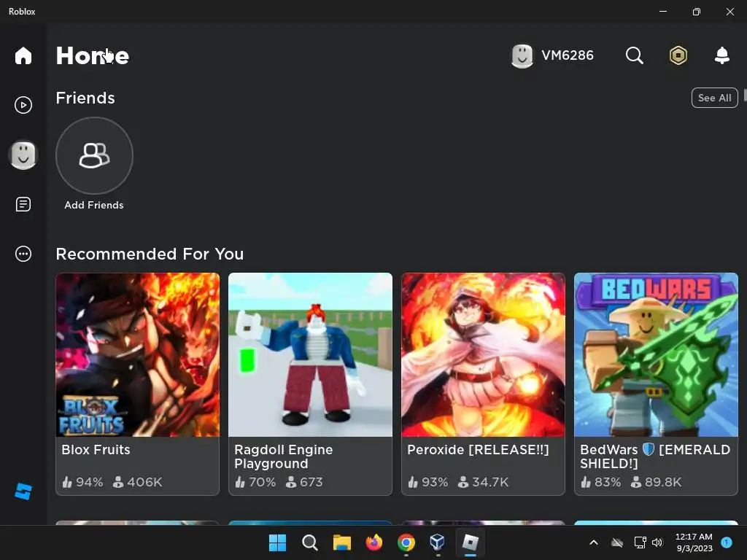Image resolution: width=747 pixels, height=560 pixels.
Task: Click the Add Friends label
Action: pos(94,205)
